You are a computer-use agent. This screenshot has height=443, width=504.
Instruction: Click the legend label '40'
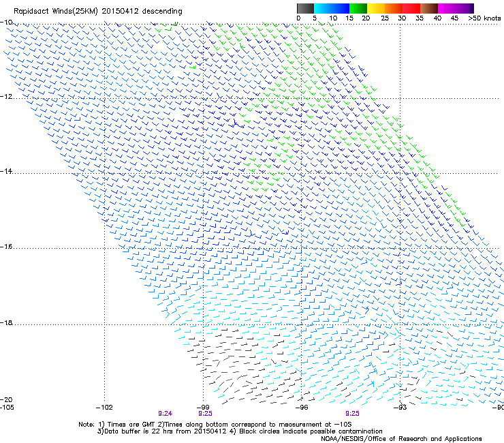click(x=437, y=18)
